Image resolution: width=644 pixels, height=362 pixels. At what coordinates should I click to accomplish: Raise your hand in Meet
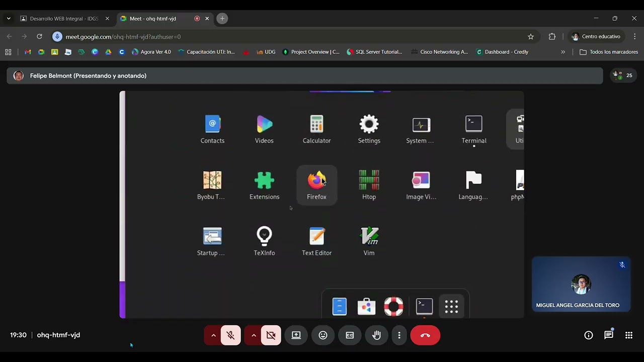[x=376, y=335]
